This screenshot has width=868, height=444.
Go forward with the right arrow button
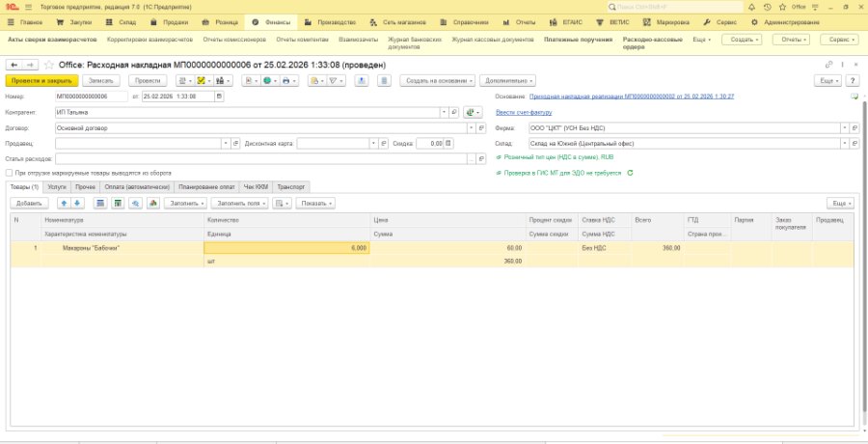[x=31, y=65]
